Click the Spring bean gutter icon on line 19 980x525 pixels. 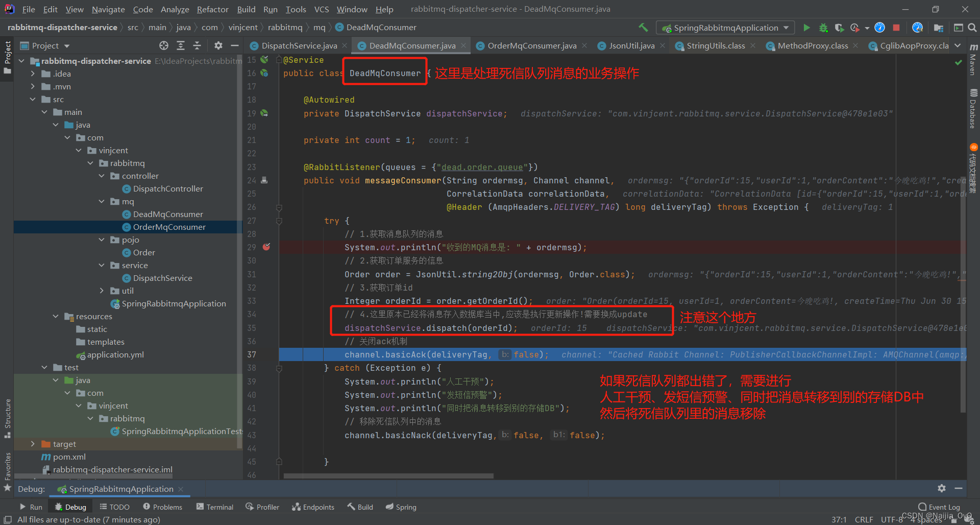264,113
